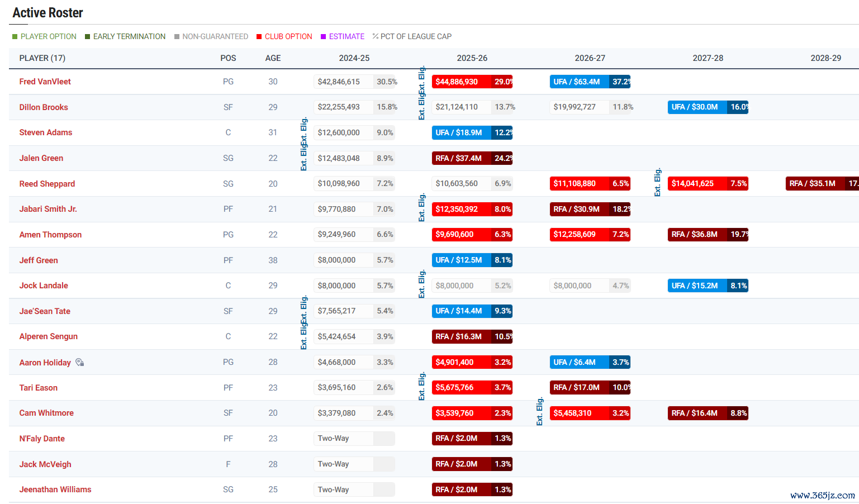Click the 2028-29 column header
Image resolution: width=859 pixels, height=504 pixels.
click(x=826, y=58)
